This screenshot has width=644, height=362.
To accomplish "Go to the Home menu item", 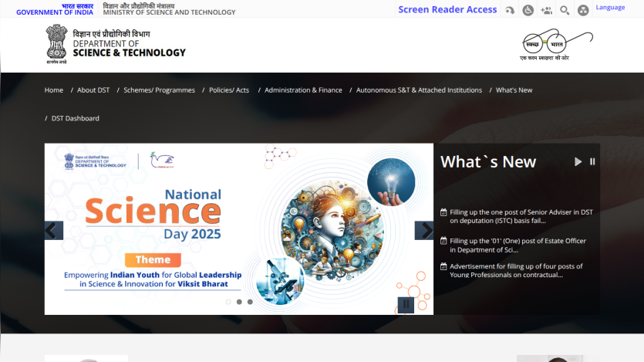I will tap(54, 90).
